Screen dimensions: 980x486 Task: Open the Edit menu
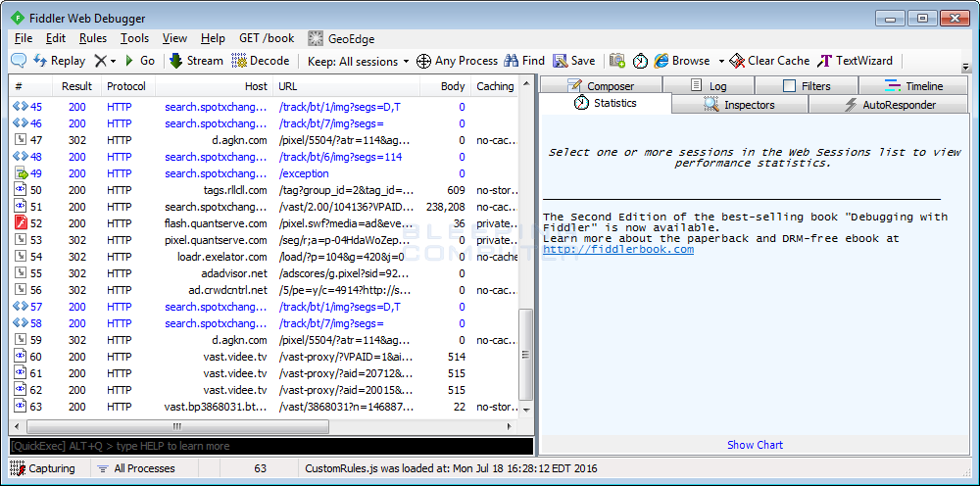click(56, 38)
